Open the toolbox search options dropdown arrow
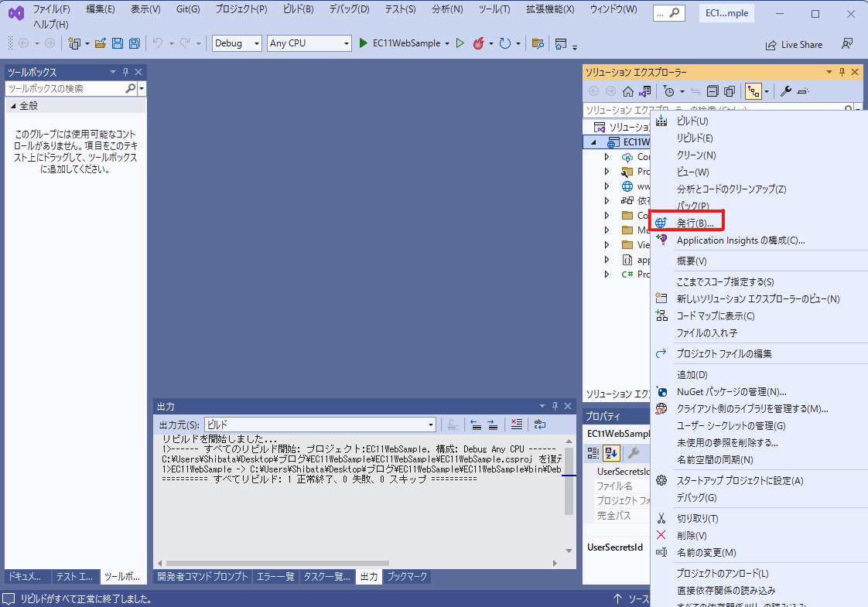Image resolution: width=868 pixels, height=607 pixels. coord(142,88)
